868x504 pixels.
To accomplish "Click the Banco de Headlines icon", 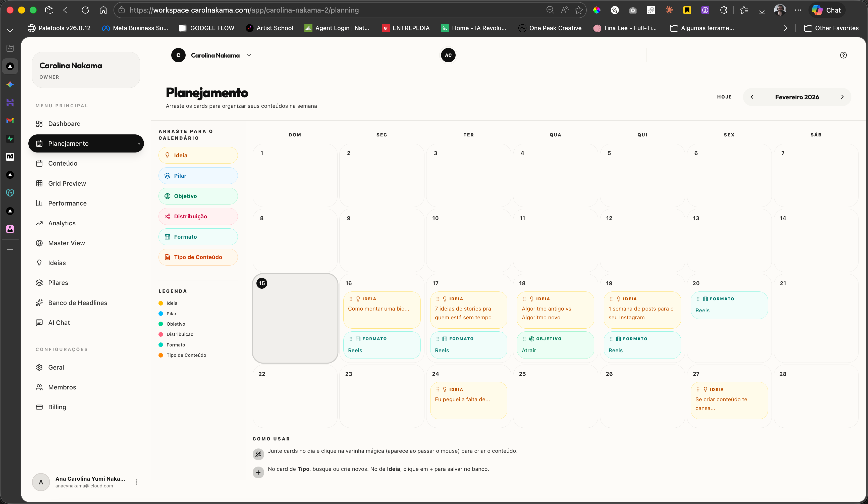I will [x=40, y=303].
